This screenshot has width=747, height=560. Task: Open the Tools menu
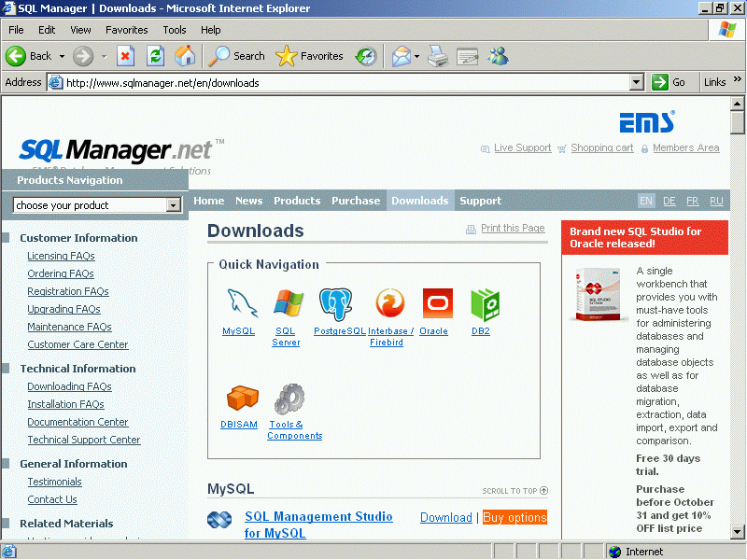coord(175,30)
